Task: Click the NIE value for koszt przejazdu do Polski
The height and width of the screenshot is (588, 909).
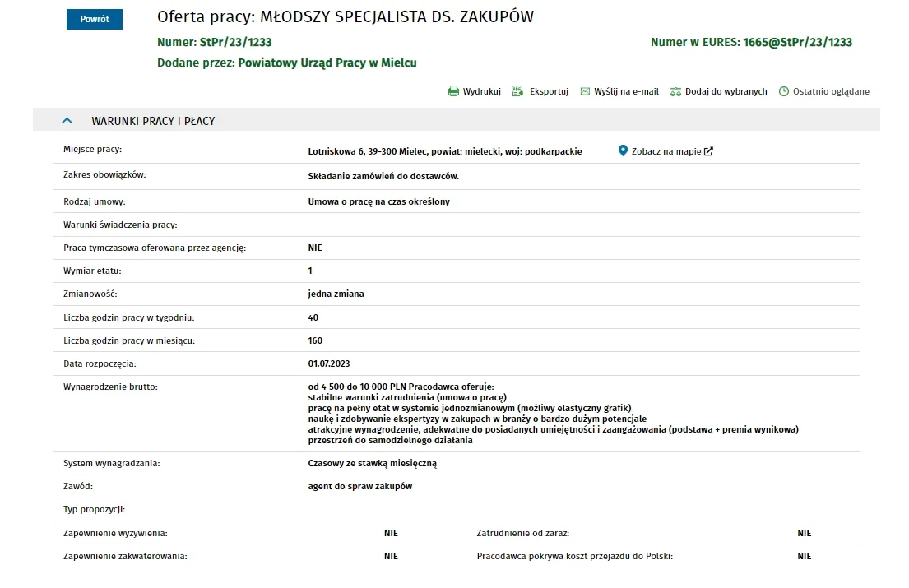Action: pyautogui.click(x=804, y=556)
